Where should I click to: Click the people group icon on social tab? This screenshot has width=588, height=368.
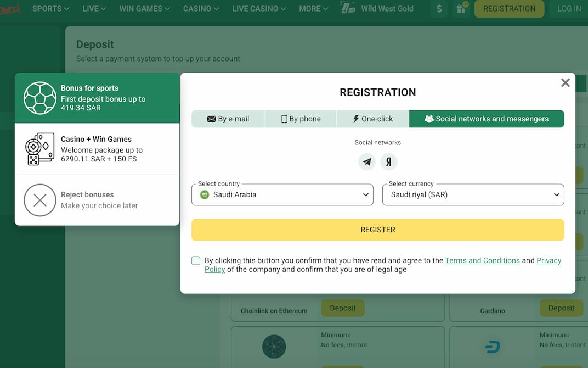point(429,119)
